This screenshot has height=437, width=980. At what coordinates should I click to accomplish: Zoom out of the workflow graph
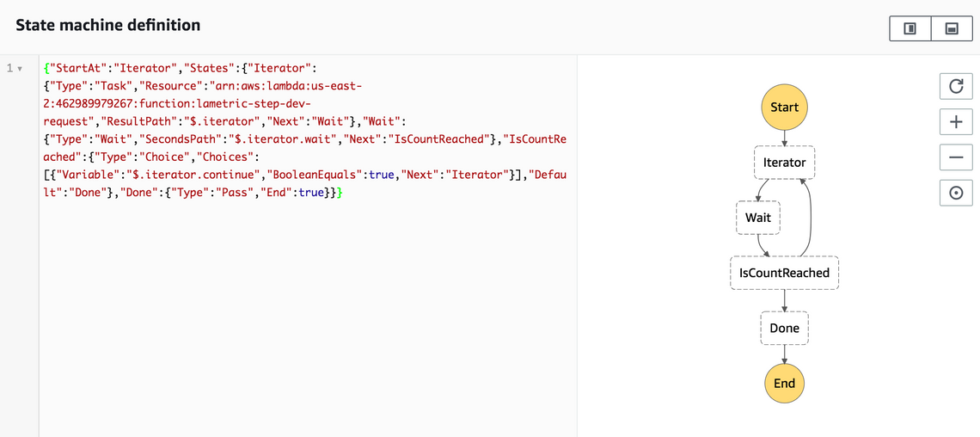pos(955,157)
